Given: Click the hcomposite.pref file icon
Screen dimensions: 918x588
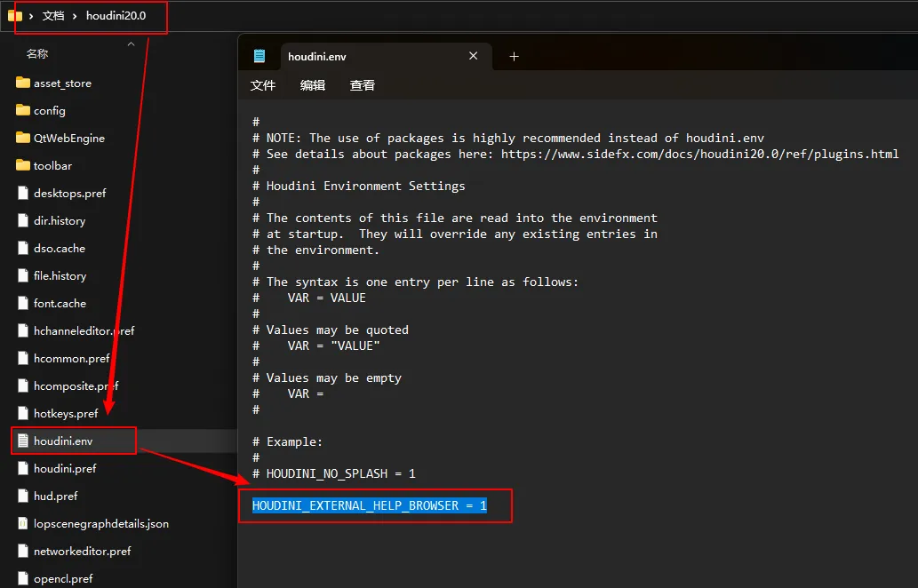Looking at the screenshot, I should tap(23, 385).
